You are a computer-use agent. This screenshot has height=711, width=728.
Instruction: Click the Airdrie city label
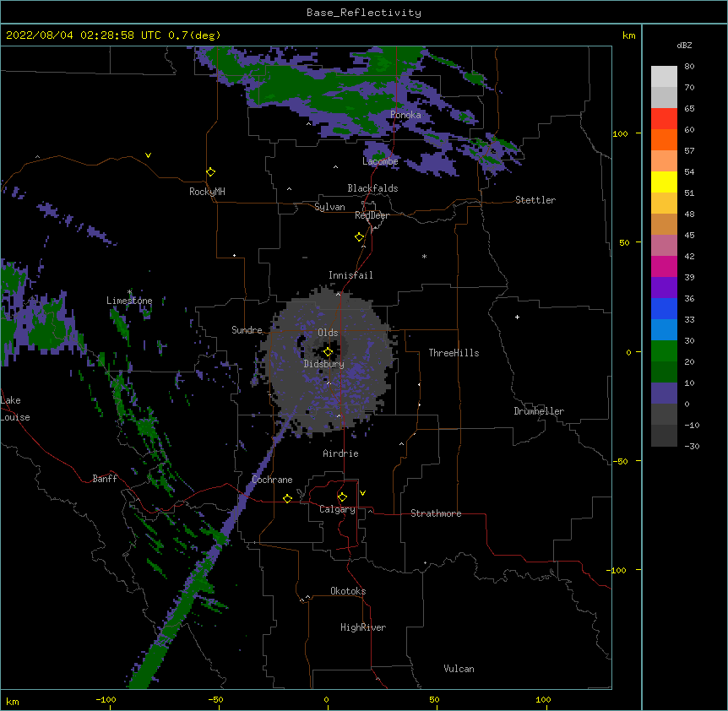click(341, 453)
